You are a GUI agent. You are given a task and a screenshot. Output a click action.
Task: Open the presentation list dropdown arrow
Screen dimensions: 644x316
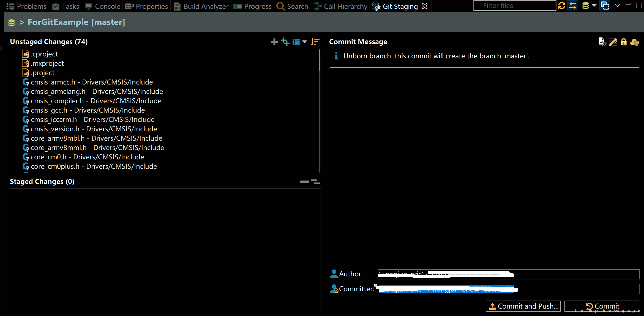coord(305,42)
